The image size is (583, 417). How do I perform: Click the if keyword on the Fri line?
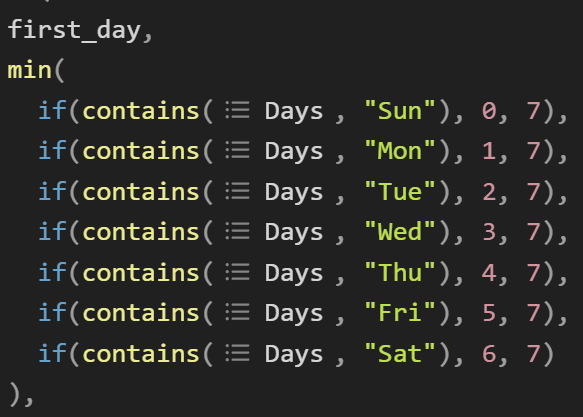52,311
